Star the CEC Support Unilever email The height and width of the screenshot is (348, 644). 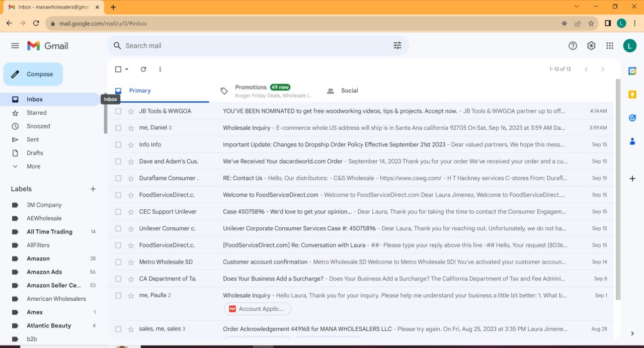coord(131,212)
